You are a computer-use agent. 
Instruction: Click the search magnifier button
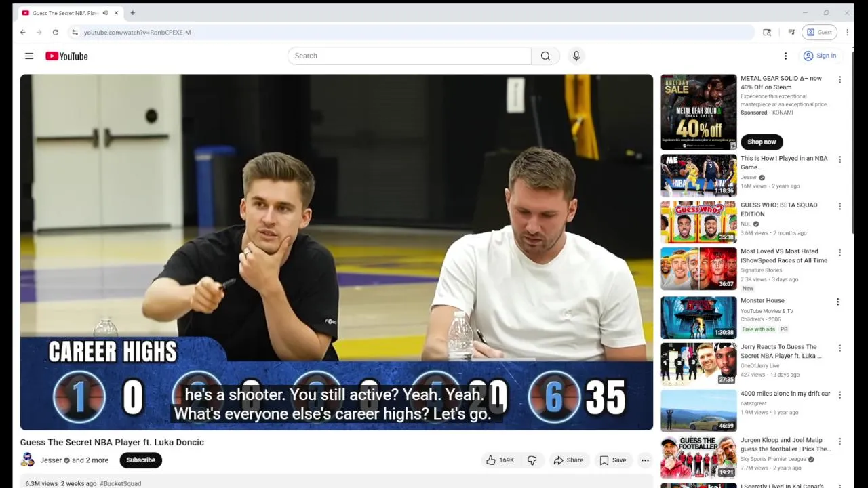pyautogui.click(x=545, y=56)
